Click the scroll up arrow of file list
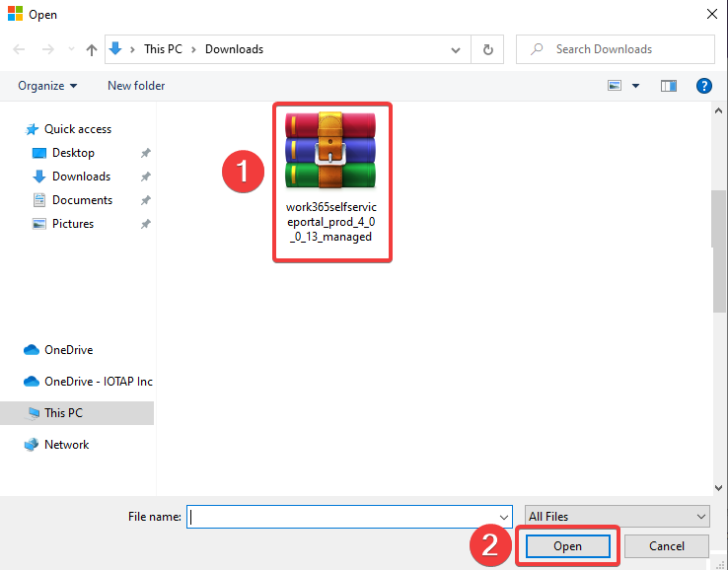This screenshot has height=570, width=728. click(718, 110)
